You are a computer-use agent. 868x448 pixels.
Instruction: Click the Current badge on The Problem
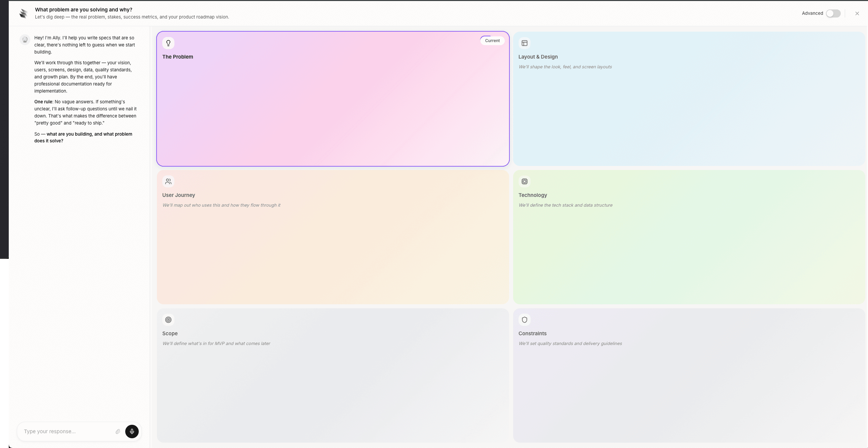(x=492, y=41)
